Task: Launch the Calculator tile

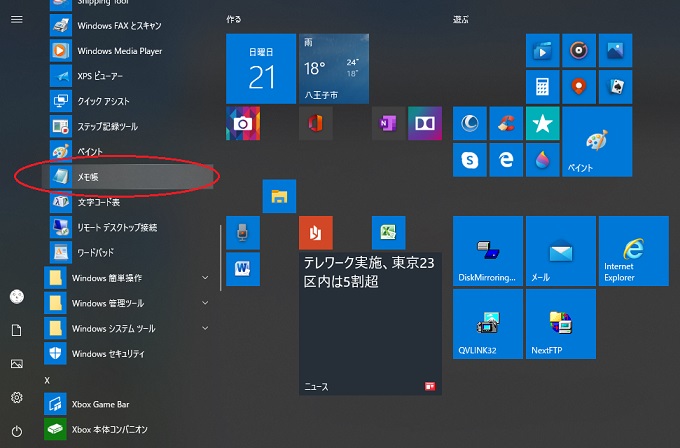Action: point(543,87)
